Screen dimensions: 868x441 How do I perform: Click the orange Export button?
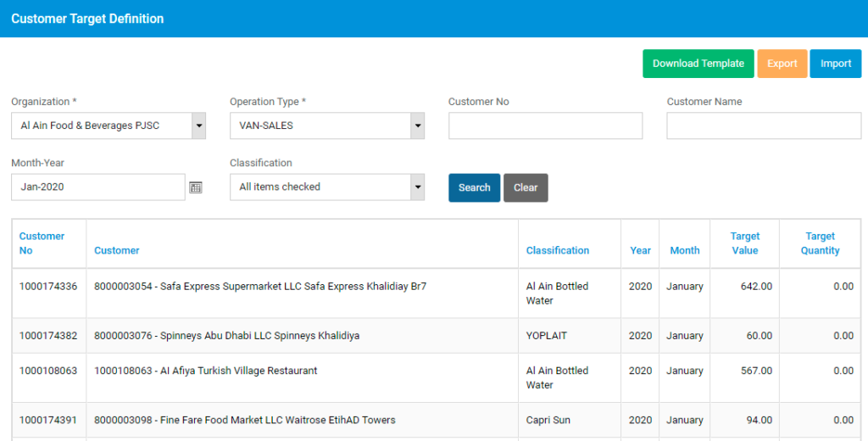(x=782, y=64)
